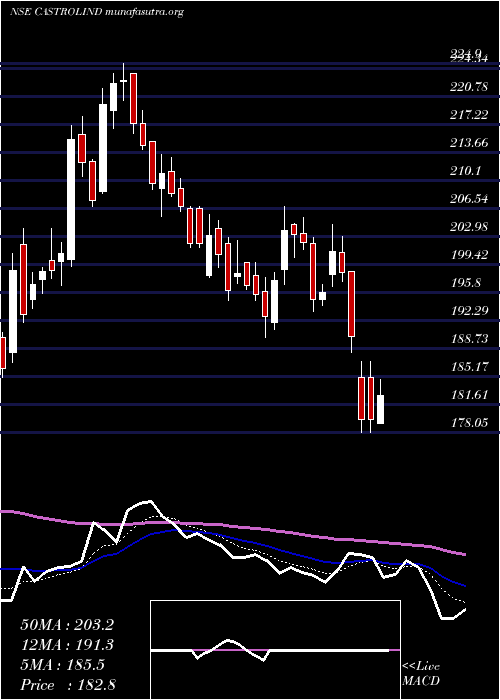Click the 192.29 price axis value

469,311
